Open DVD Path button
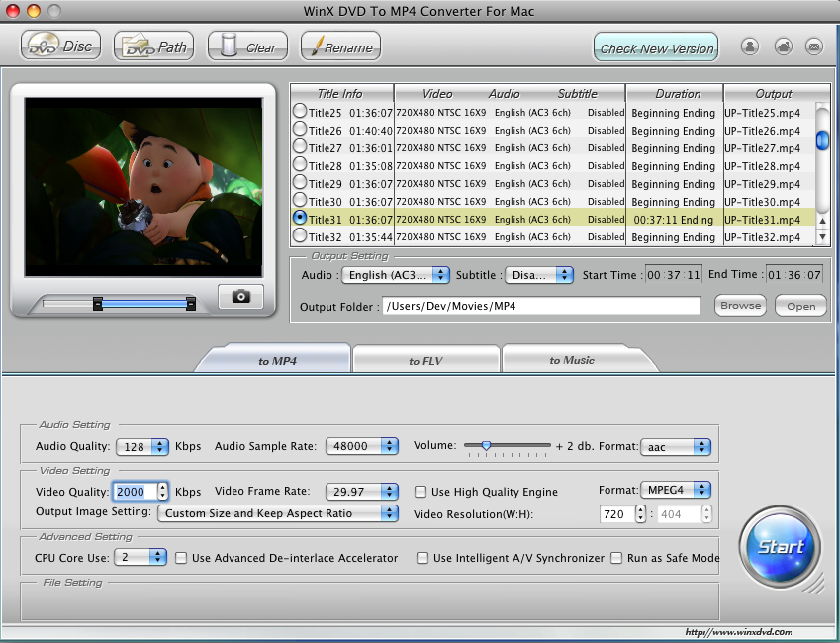 click(x=153, y=46)
